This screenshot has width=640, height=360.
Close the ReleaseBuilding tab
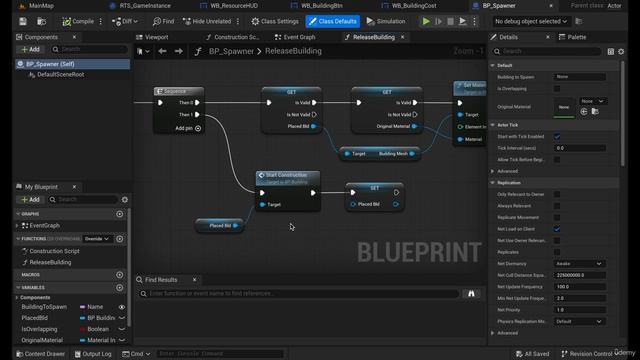(x=402, y=37)
